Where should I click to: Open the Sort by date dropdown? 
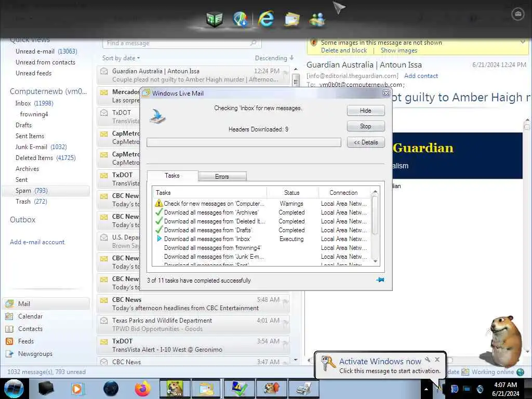click(x=121, y=58)
